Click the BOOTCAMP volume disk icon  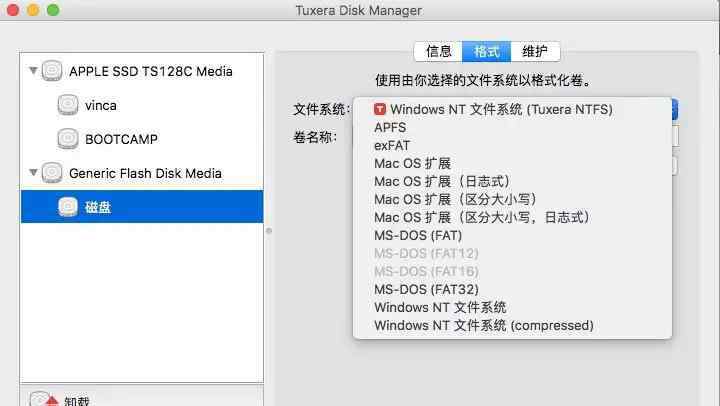click(x=68, y=138)
